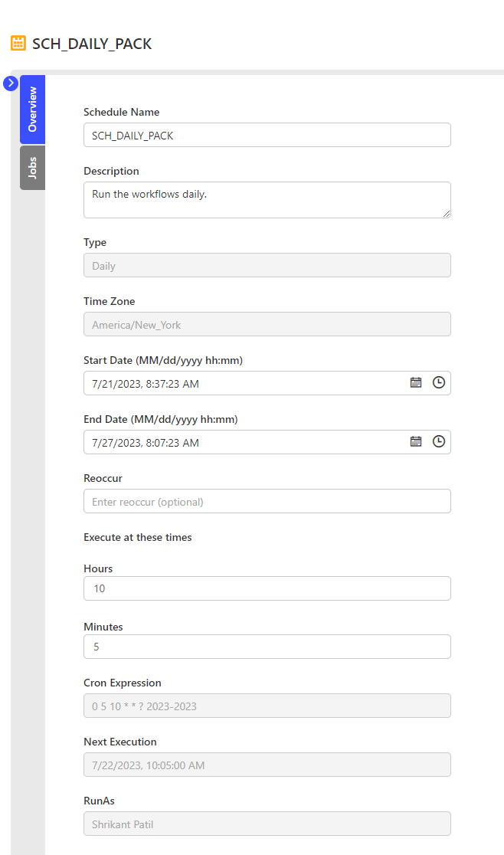Click the orange schedule icon beside the title
Viewport: 504px width, 855px height.
tap(18, 44)
